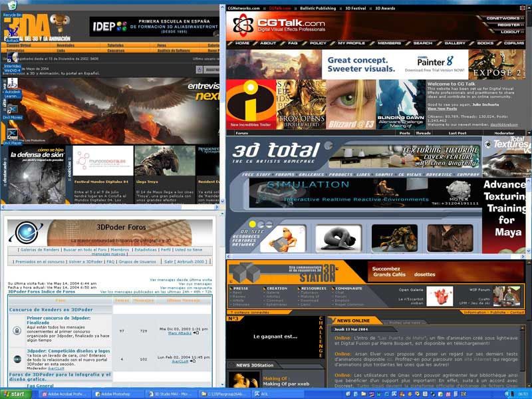The width and height of the screenshot is (532, 399).
Task: Click the 3DPoder globe logo
Action: click(x=26, y=232)
